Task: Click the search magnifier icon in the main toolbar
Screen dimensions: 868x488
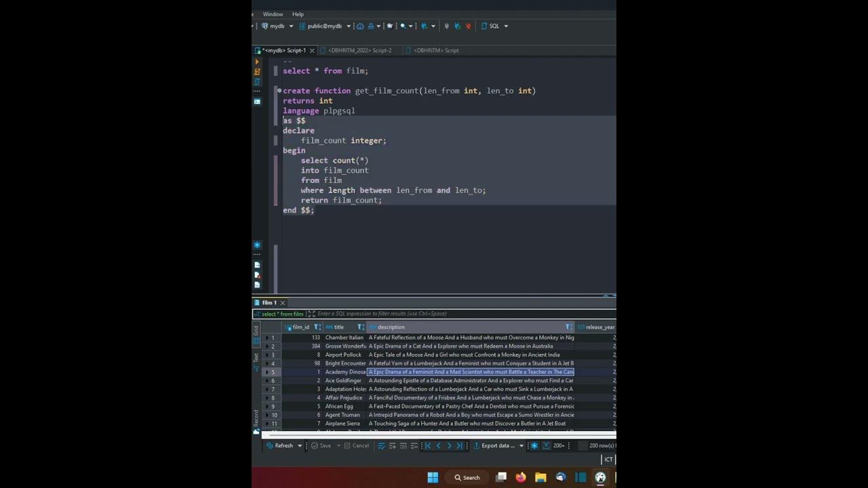Action: 403,26
